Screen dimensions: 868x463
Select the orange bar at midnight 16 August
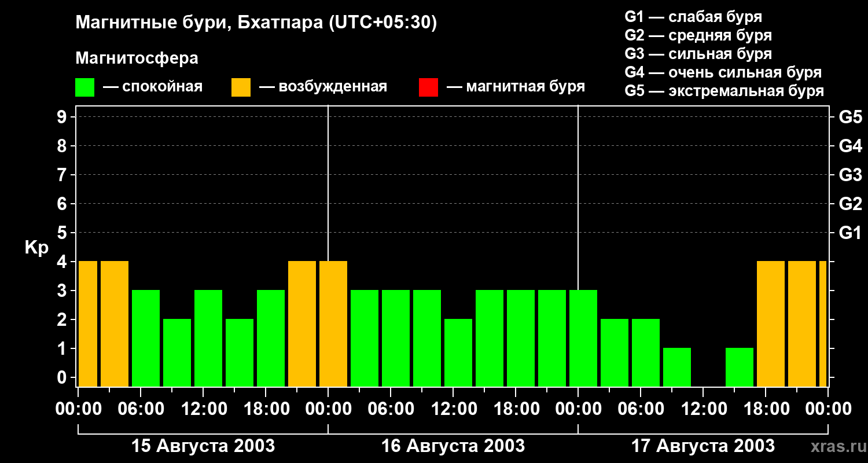click(x=333, y=324)
